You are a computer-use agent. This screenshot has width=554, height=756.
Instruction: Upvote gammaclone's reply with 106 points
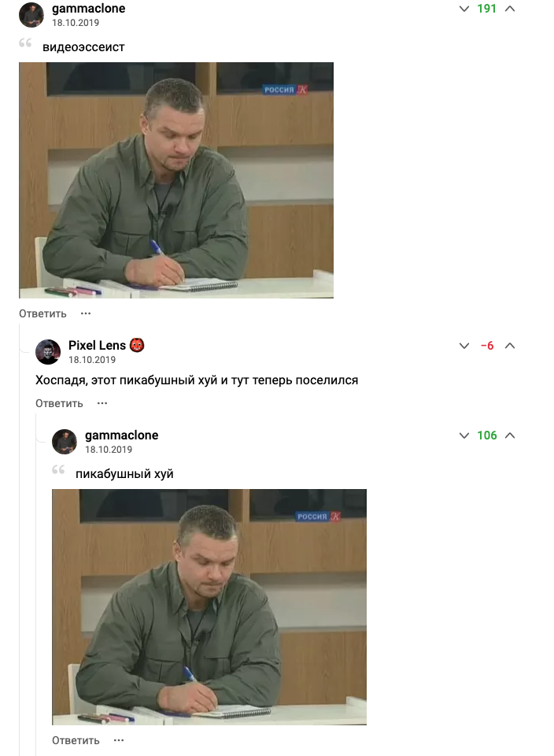pyautogui.click(x=510, y=435)
